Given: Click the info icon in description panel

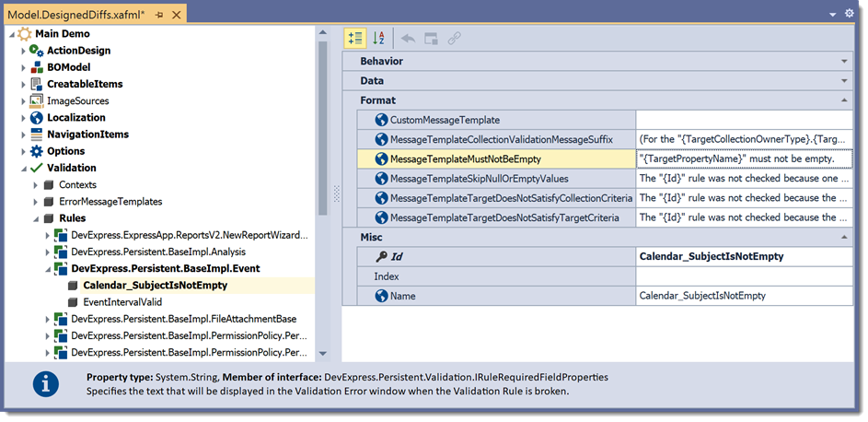Looking at the screenshot, I should [x=46, y=384].
